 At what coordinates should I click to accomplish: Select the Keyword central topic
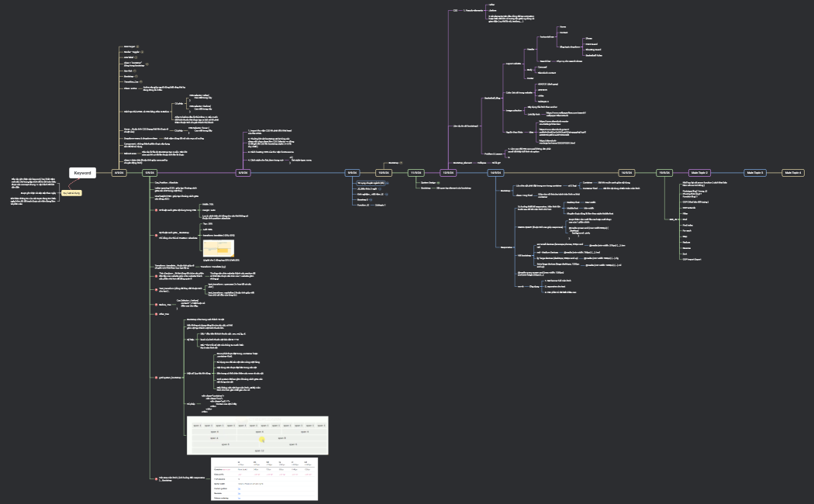tap(83, 173)
